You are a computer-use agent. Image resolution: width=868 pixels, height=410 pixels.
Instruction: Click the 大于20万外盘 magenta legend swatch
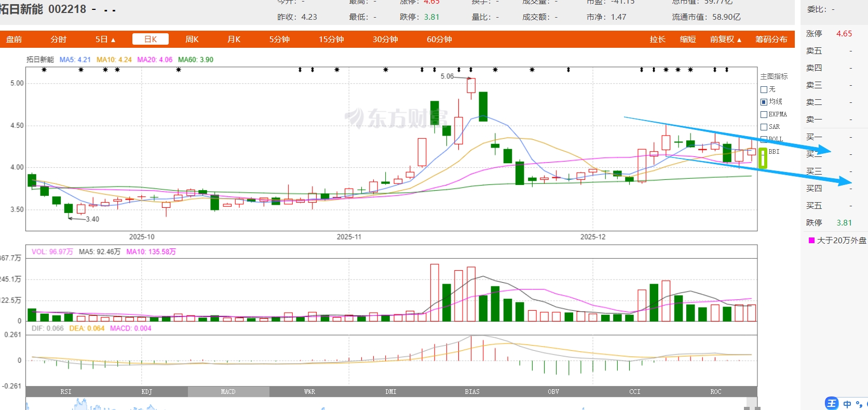[x=811, y=241]
